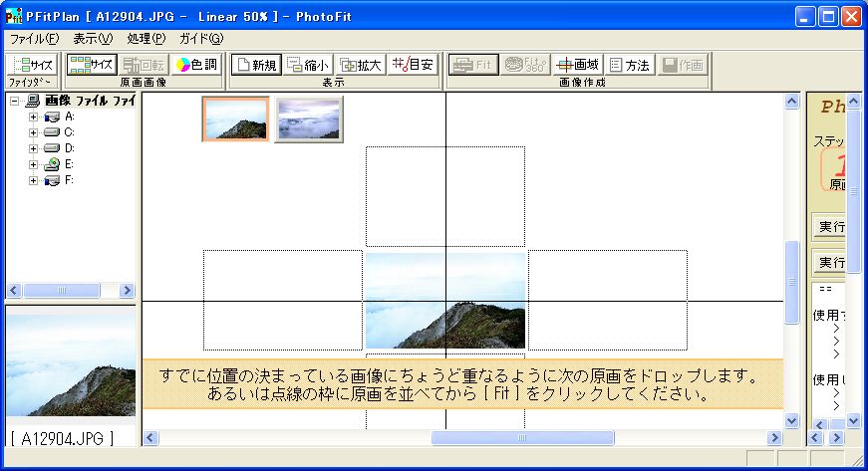Toggle the original image サイズ button

pyautogui.click(x=92, y=65)
